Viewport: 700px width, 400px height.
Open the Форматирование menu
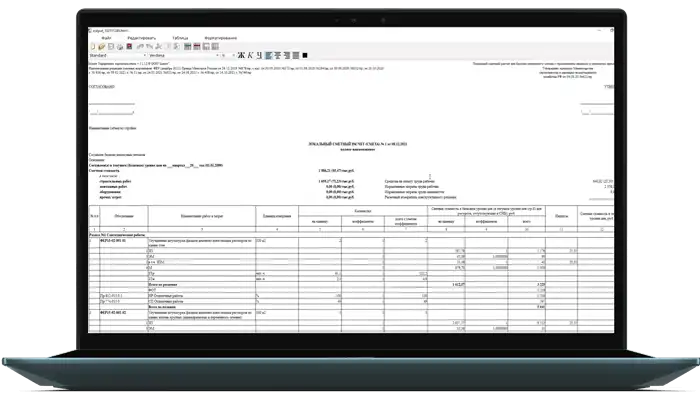221,38
